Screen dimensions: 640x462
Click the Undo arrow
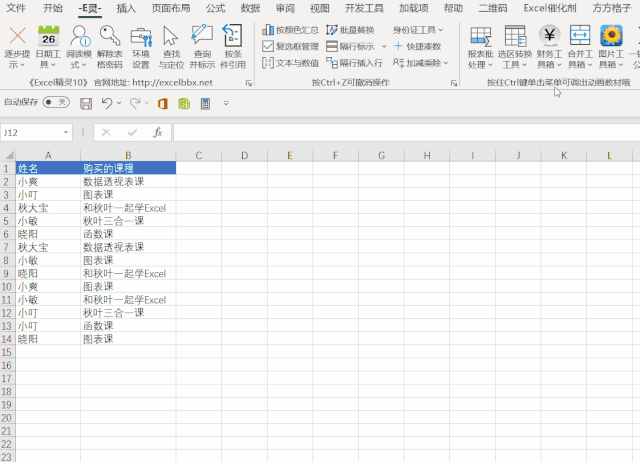(x=107, y=103)
